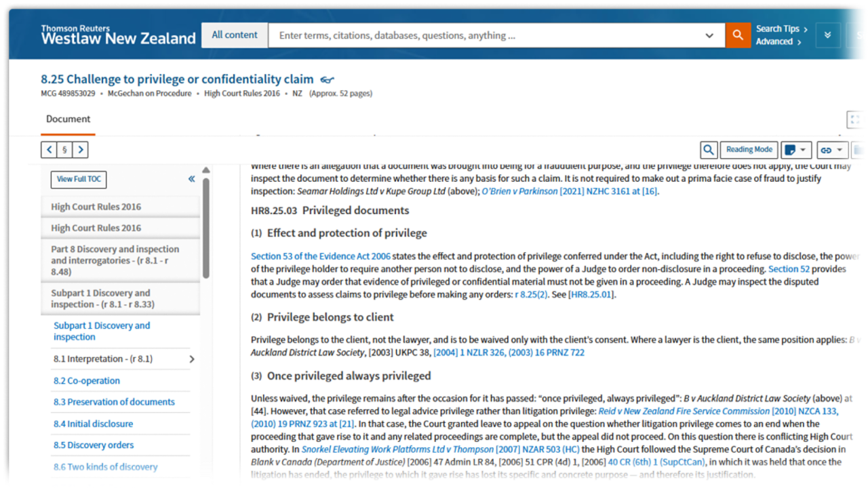Toggle Reading Mode
Screen dimensions: 868x488
point(749,150)
